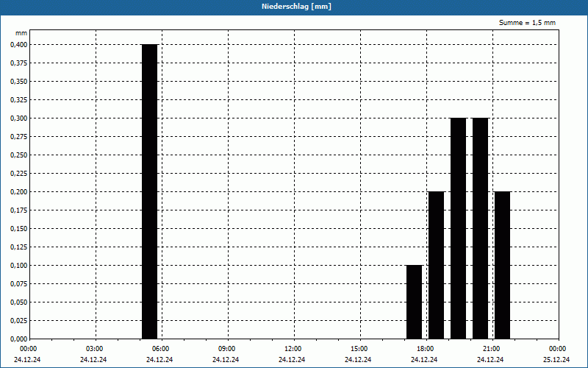Select the 0,375 y-axis value
Viewport: 588px width, 368px height.
19,63
